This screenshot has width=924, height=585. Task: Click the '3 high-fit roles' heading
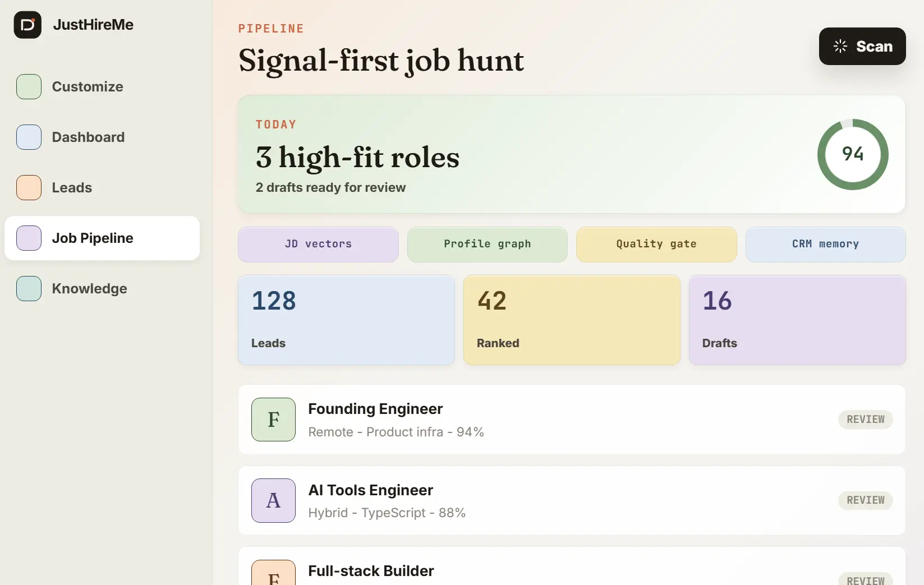coord(357,157)
